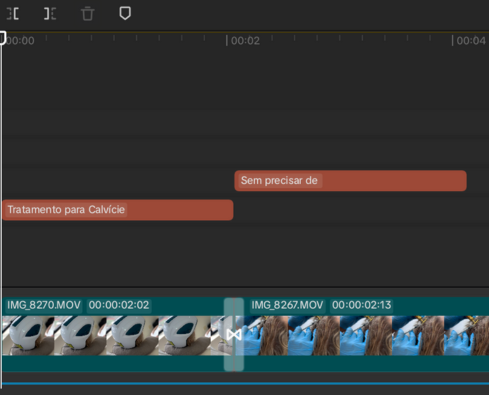The height and width of the screenshot is (395, 489).
Task: Click the last hair thumbnail of IMG_8267
Action: tap(467, 336)
